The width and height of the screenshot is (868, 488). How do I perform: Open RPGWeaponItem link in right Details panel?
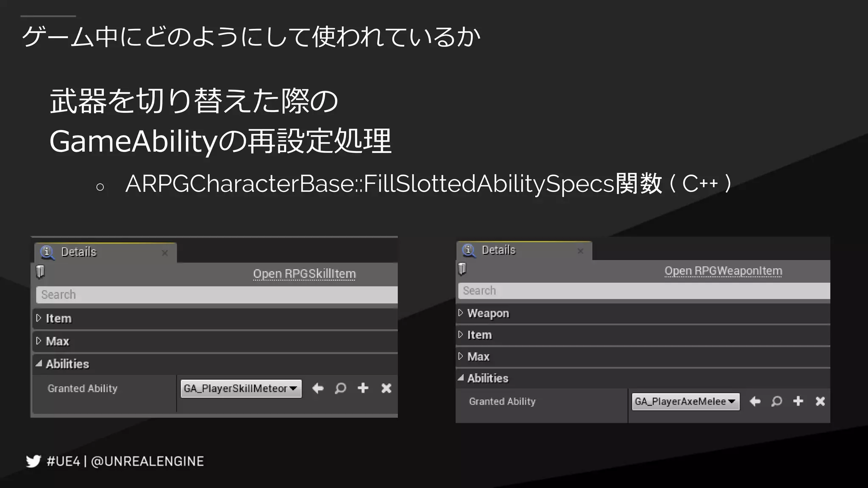pos(723,271)
